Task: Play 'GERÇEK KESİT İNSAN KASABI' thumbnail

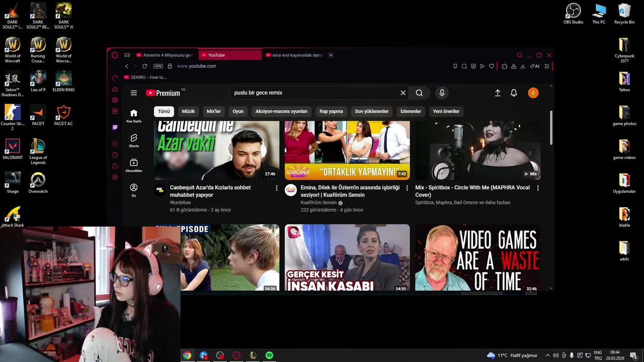Action: pyautogui.click(x=347, y=257)
